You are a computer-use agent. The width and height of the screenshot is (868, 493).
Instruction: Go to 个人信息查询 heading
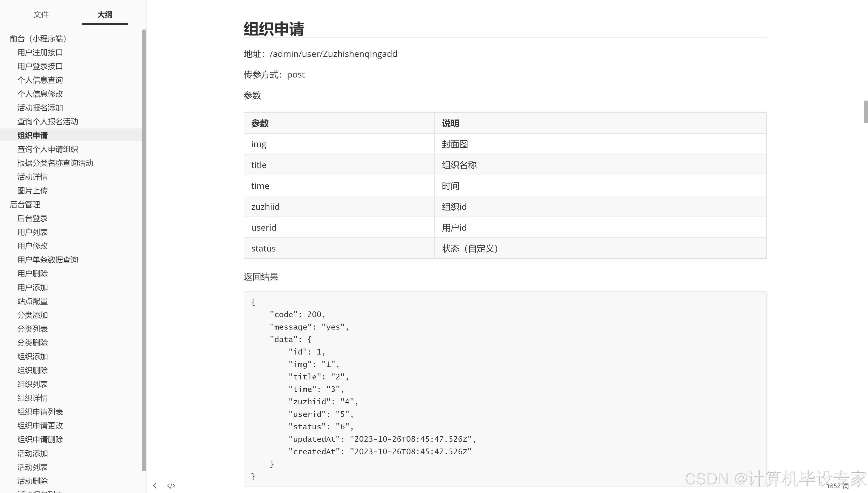[40, 80]
